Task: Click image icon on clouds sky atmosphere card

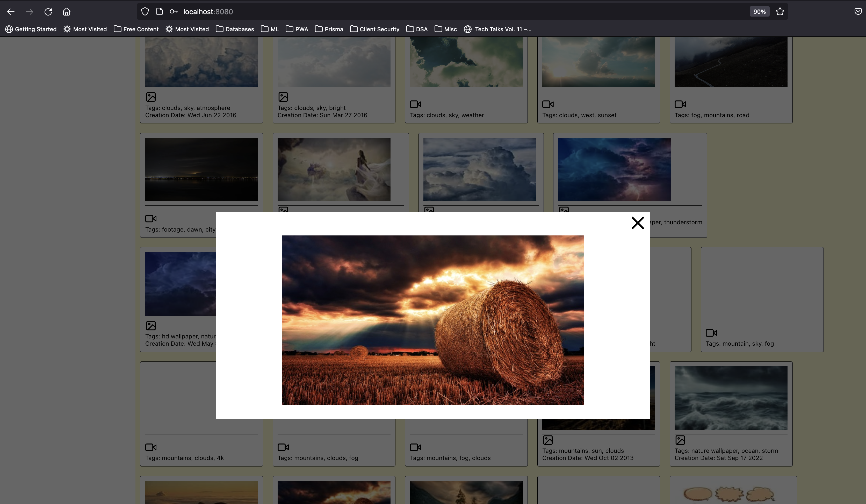Action: (151, 97)
